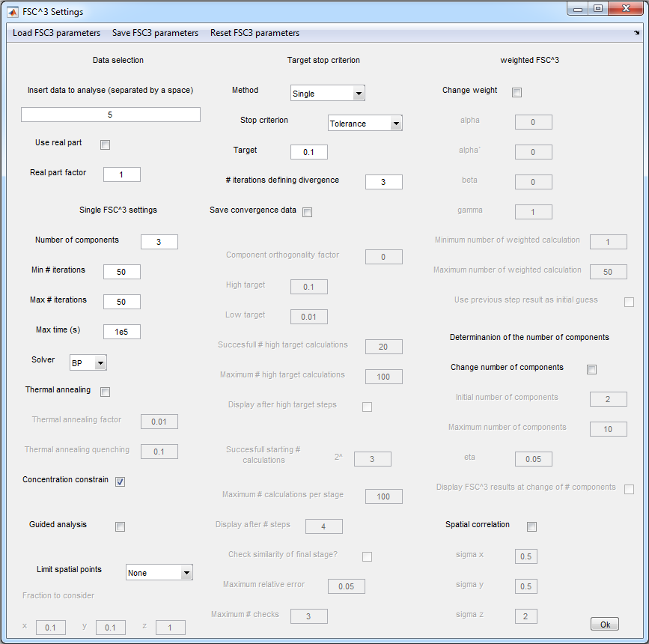
Task: Enable the Guided analysis checkbox
Action: pyautogui.click(x=120, y=526)
